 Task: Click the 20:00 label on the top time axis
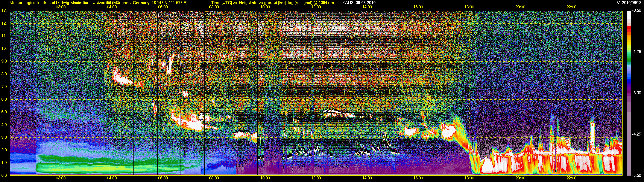point(520,7)
